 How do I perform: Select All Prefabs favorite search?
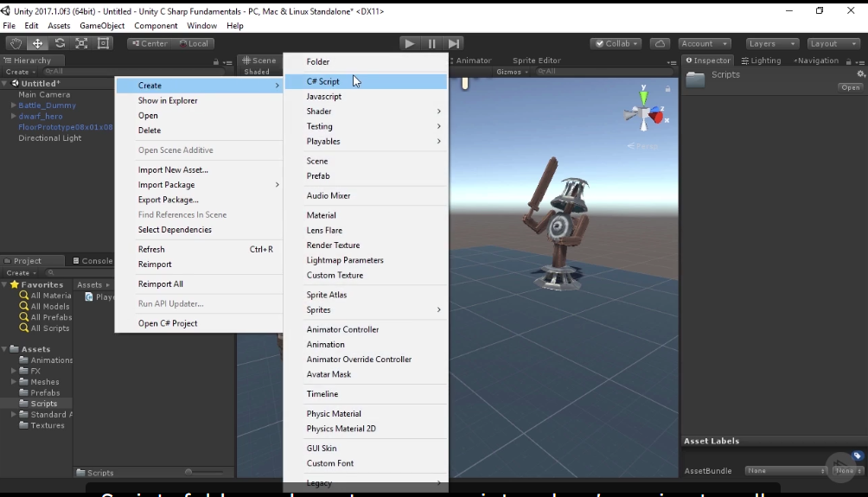pyautogui.click(x=46, y=317)
